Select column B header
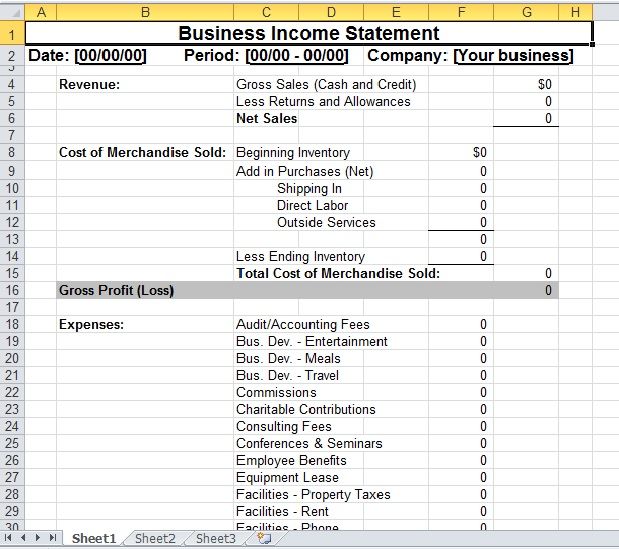The image size is (619, 549). [x=145, y=12]
